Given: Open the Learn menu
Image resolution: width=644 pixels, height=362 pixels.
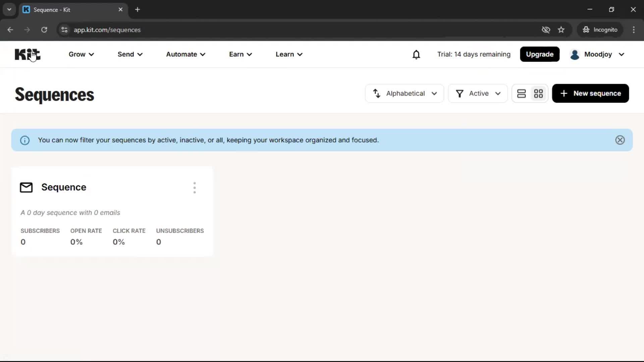Looking at the screenshot, I should 289,54.
